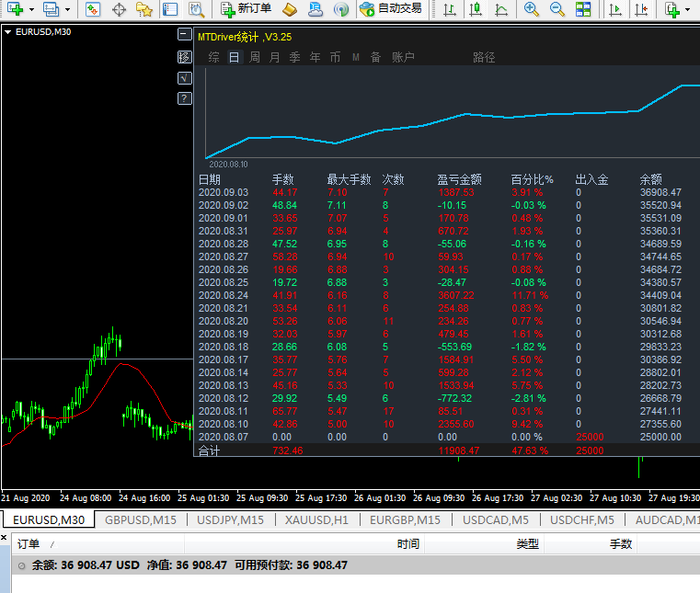Toggle chart shift icon
The height and width of the screenshot is (593, 700).
click(x=641, y=9)
